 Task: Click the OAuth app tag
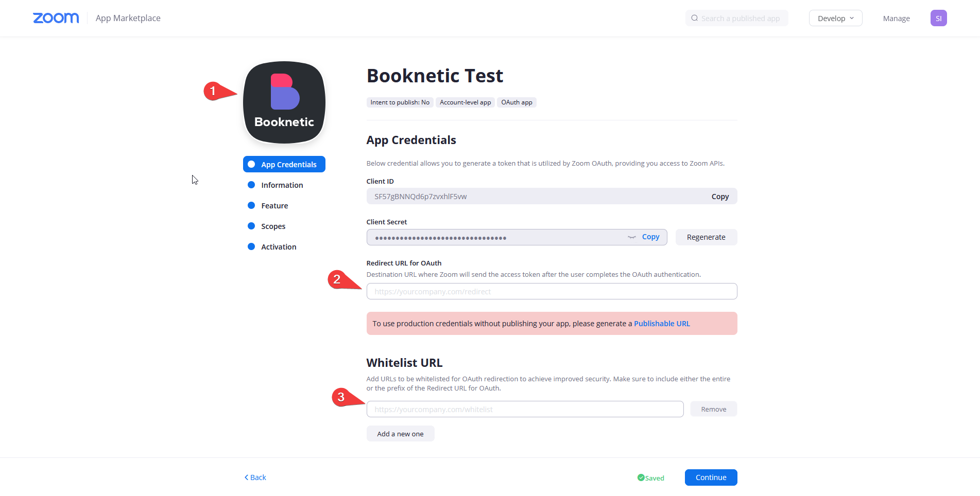coord(517,102)
